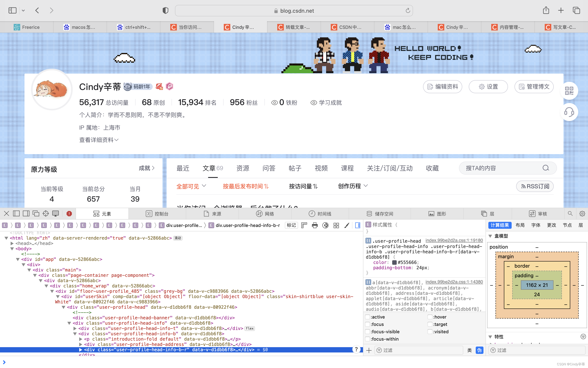The image size is (588, 368).
Task: Reload the page with the refresh icon
Action: (x=408, y=10)
